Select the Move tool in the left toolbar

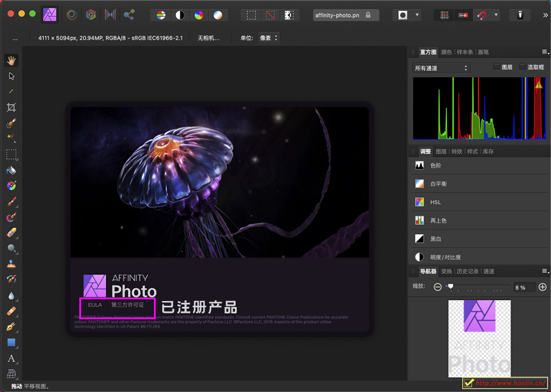click(x=13, y=76)
